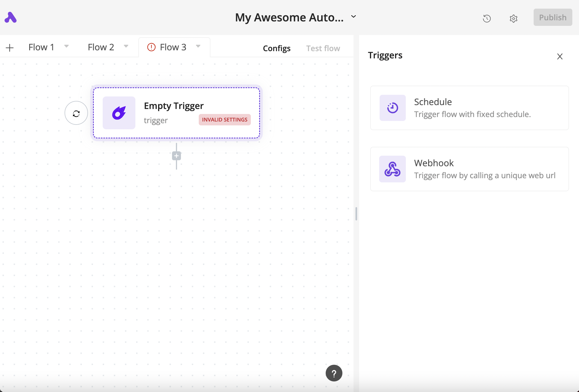Expand the Flow 3 dropdown arrow
Screen dimensions: 579x392
click(x=198, y=46)
